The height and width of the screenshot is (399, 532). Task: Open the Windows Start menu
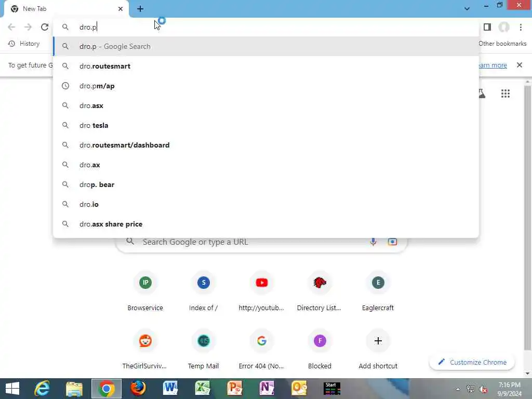click(x=12, y=389)
